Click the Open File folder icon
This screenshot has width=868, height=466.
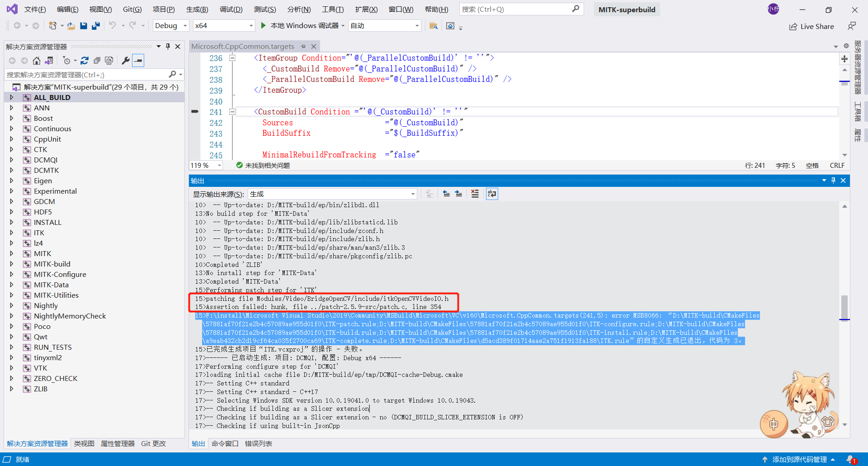[71, 26]
